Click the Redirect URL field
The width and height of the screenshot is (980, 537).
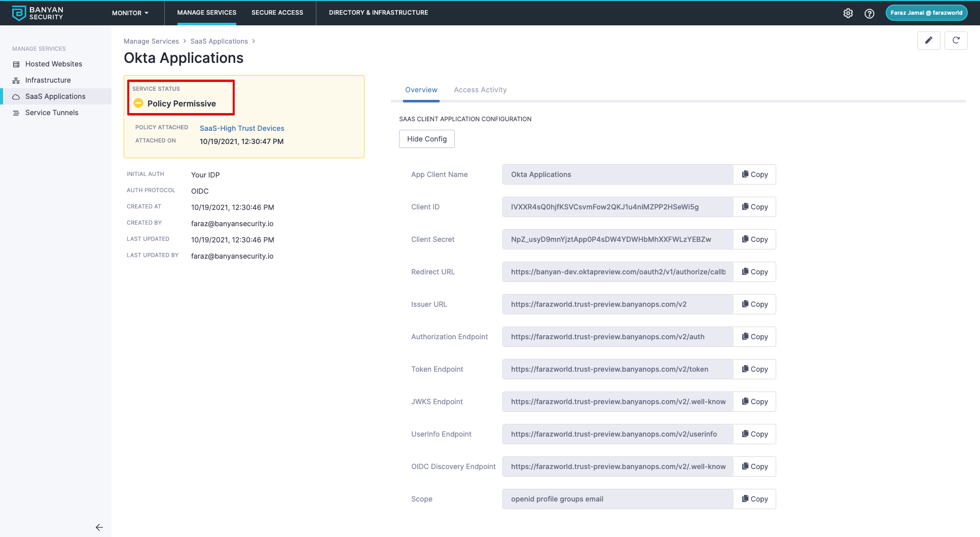618,272
